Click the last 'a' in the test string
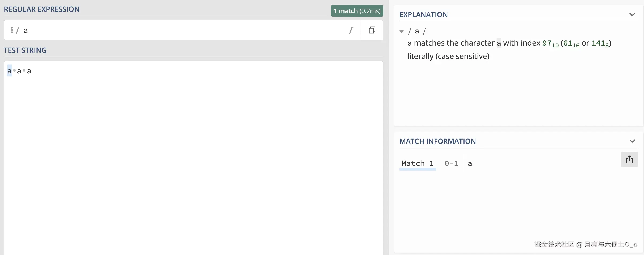This screenshot has width=644, height=255. point(29,71)
